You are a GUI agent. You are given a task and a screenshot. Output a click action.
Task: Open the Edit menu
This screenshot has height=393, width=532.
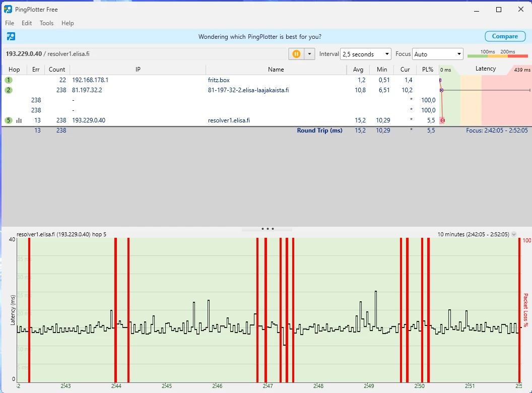click(27, 23)
